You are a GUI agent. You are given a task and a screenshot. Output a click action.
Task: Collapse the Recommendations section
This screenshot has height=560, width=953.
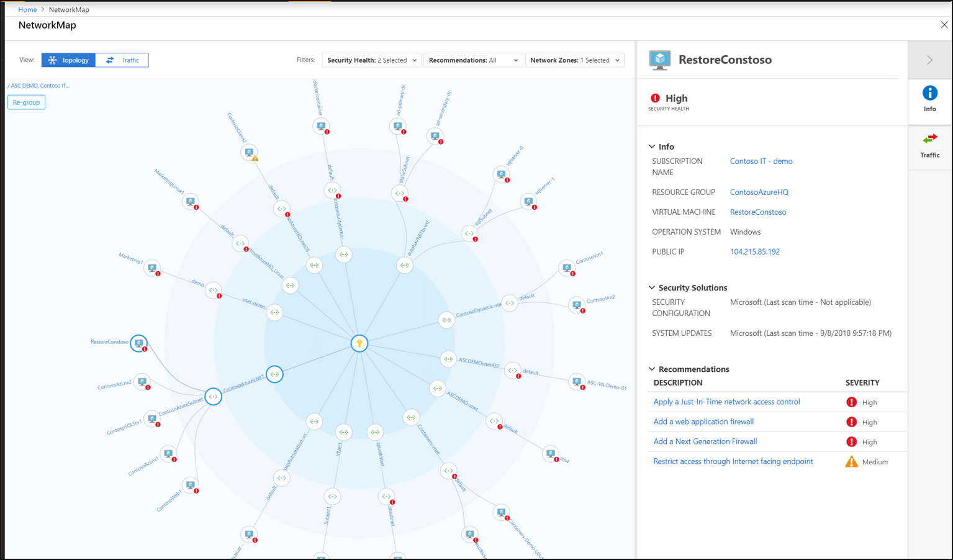652,369
